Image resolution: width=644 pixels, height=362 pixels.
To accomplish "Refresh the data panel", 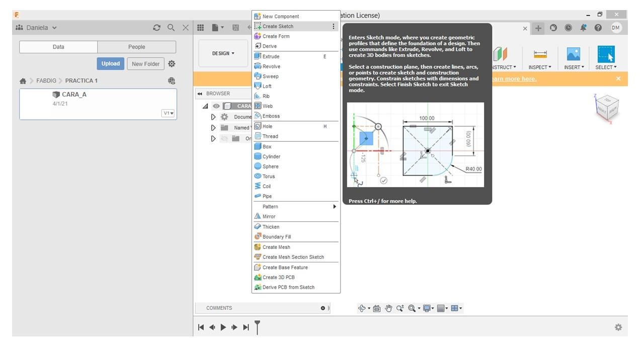I will (x=156, y=28).
